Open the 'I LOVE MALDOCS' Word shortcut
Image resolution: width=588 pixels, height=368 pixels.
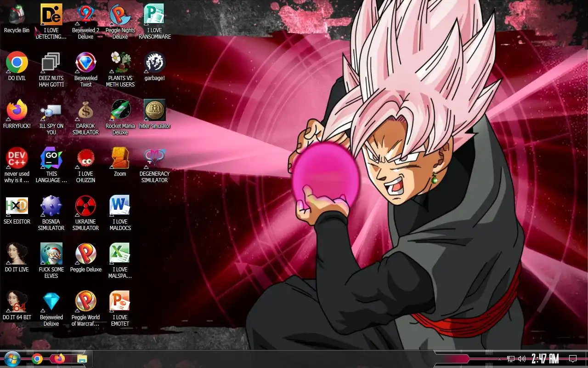tap(120, 213)
